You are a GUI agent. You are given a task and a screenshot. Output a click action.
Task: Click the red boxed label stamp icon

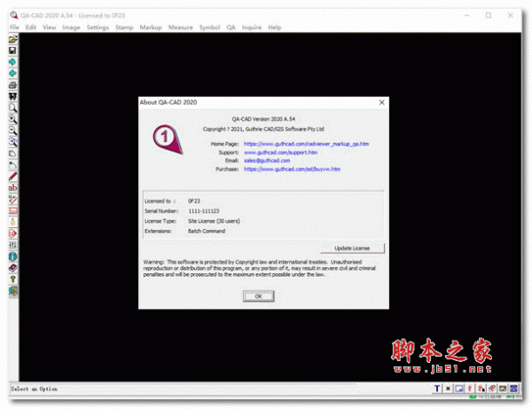click(x=13, y=211)
